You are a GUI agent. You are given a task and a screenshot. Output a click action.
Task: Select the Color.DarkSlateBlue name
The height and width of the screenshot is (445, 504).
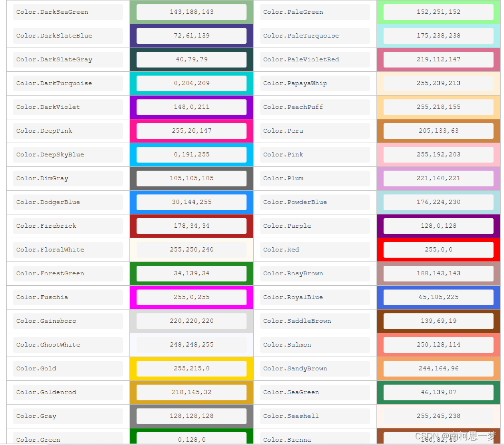coord(68,36)
